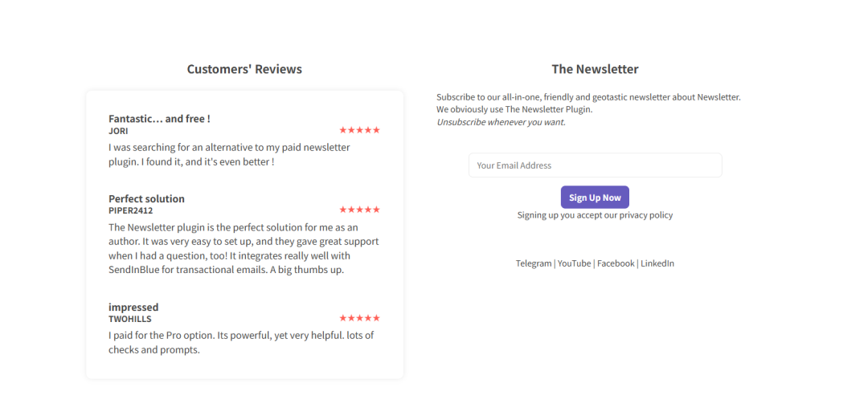Screen dimensions: 868x416
Task: Click the privacy policy acceptance text
Action: pyautogui.click(x=595, y=215)
